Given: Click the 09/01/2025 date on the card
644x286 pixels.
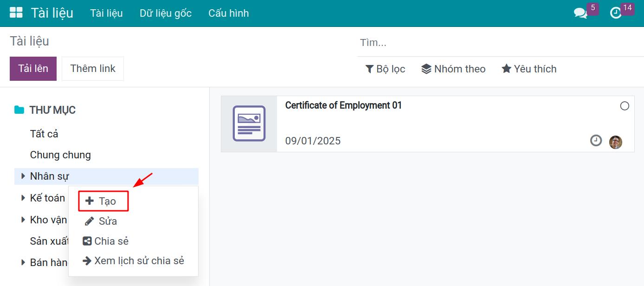Looking at the screenshot, I should (x=313, y=141).
